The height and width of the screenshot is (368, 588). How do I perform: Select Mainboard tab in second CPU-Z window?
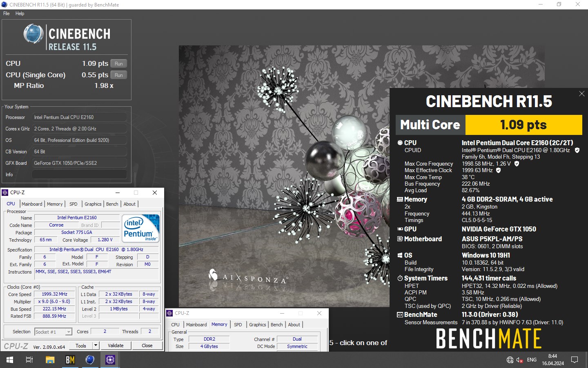pyautogui.click(x=196, y=325)
